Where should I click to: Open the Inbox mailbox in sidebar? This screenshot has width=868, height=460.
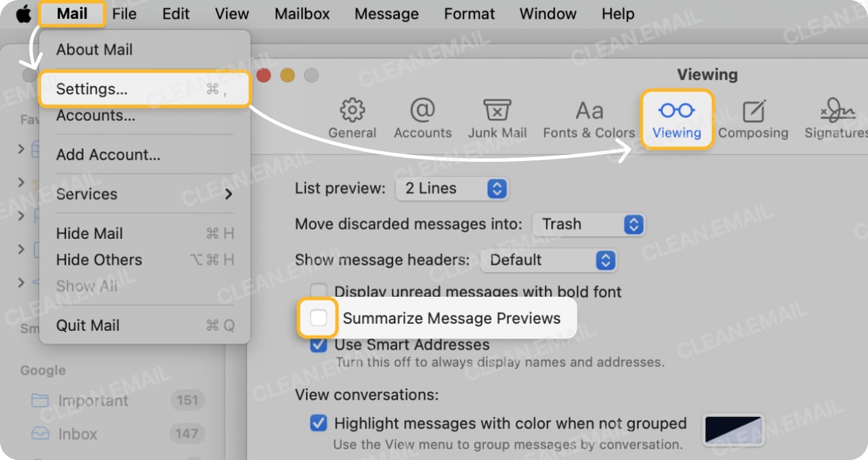[x=77, y=434]
